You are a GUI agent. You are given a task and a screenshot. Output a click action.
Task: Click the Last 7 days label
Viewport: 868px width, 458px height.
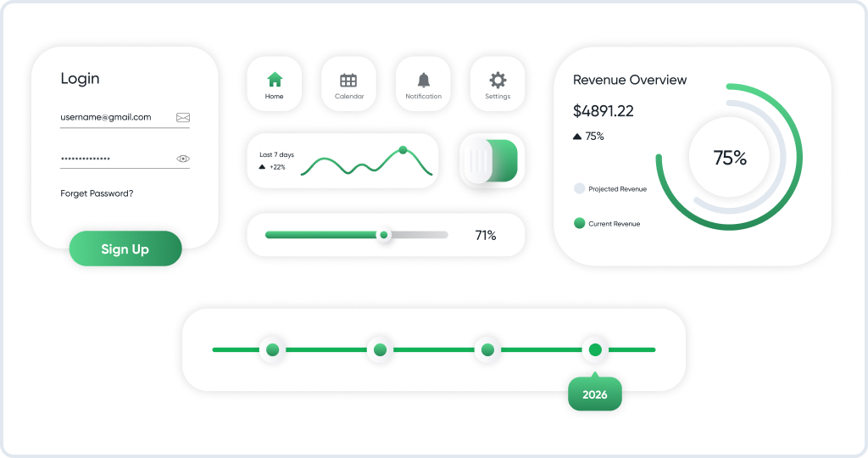tap(277, 154)
